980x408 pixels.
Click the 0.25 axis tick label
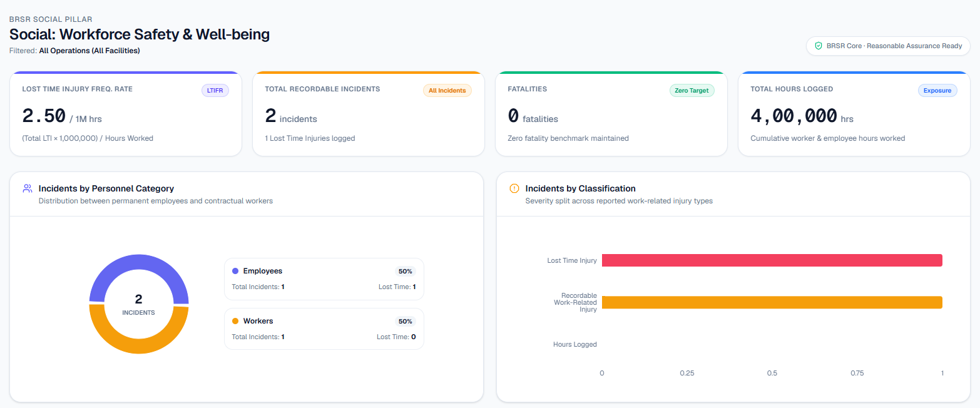(x=687, y=373)
